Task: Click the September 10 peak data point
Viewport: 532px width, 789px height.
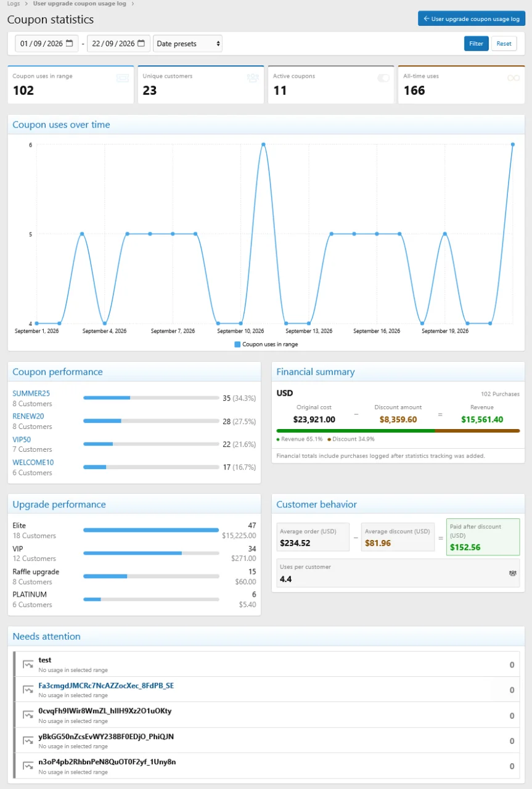Action: coord(263,144)
